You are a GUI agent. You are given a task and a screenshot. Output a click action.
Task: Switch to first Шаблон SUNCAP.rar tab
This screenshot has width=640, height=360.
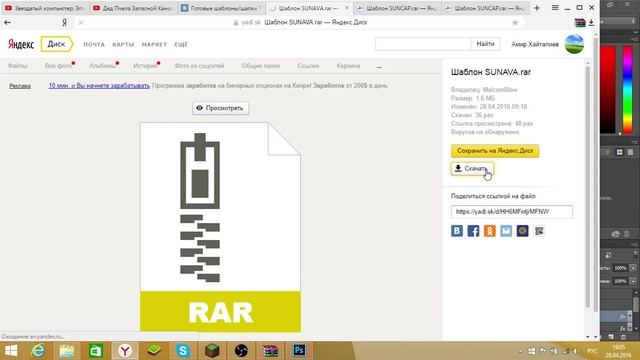coord(397,8)
